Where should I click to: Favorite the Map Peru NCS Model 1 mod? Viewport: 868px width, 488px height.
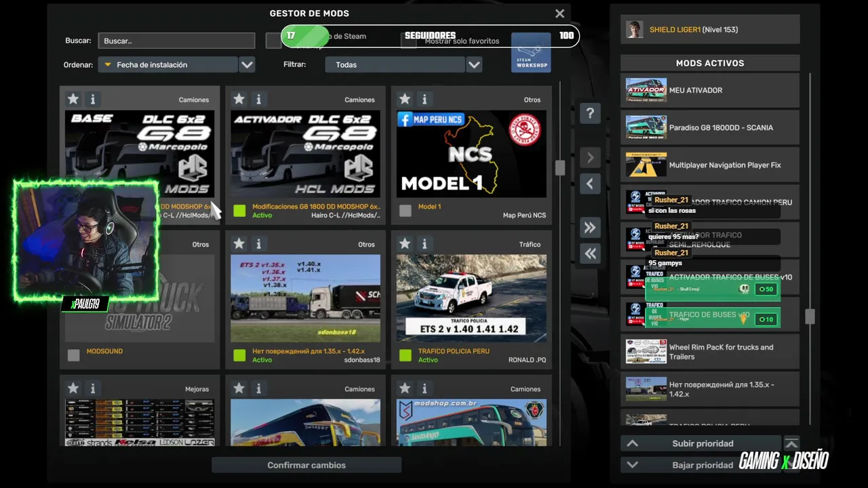click(x=405, y=99)
